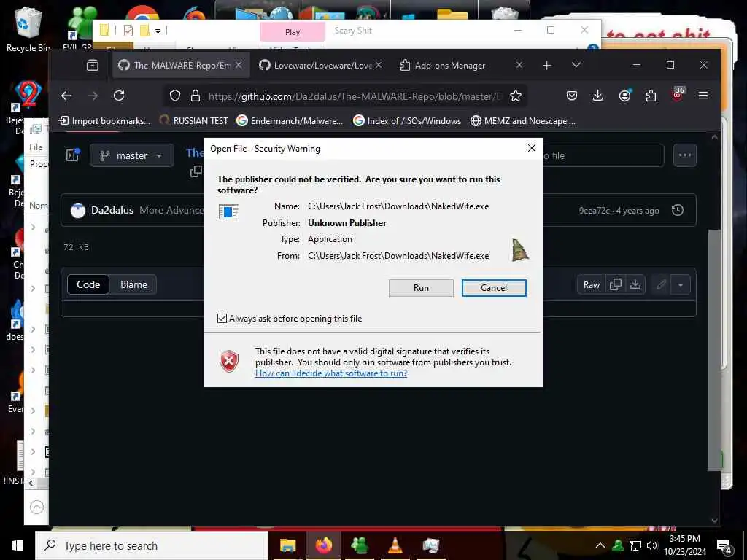
Task: Click the 9eea72c commit hash
Action: pyautogui.click(x=594, y=211)
